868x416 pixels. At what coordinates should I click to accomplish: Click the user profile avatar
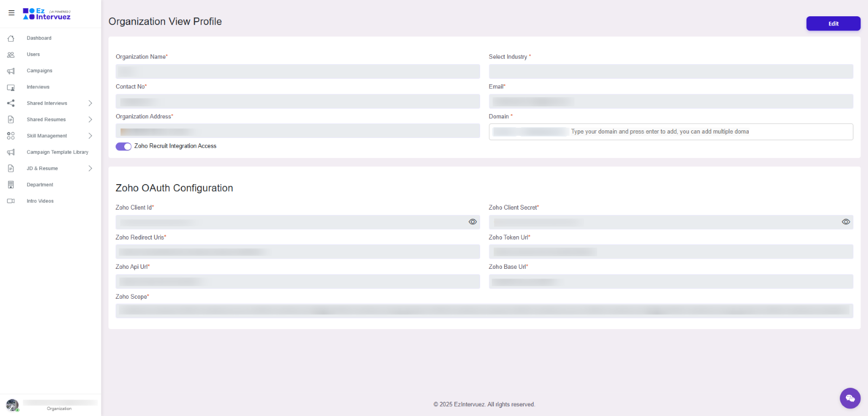(12, 405)
